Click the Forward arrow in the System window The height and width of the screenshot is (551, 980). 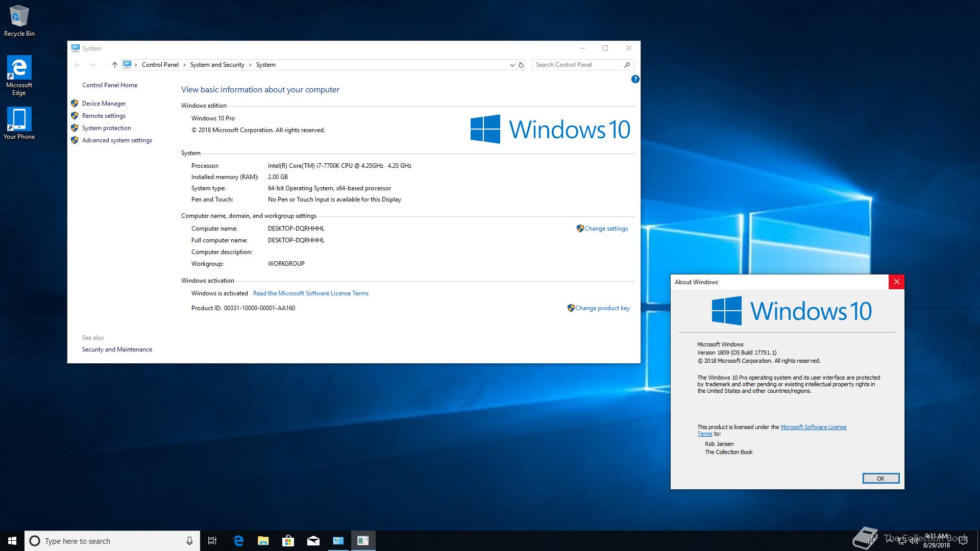pos(92,65)
